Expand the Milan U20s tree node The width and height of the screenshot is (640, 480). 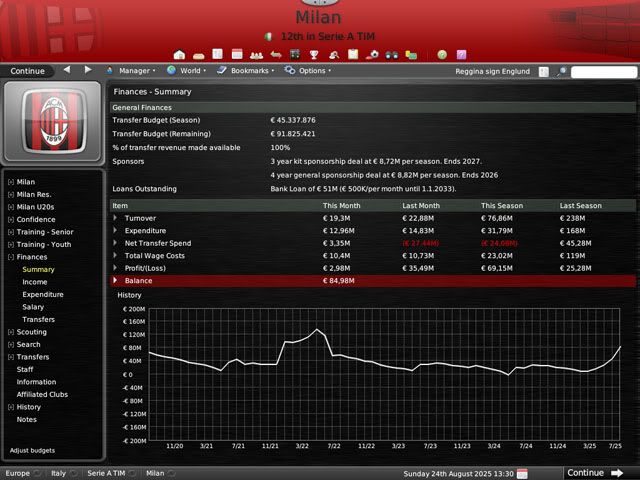(11, 207)
